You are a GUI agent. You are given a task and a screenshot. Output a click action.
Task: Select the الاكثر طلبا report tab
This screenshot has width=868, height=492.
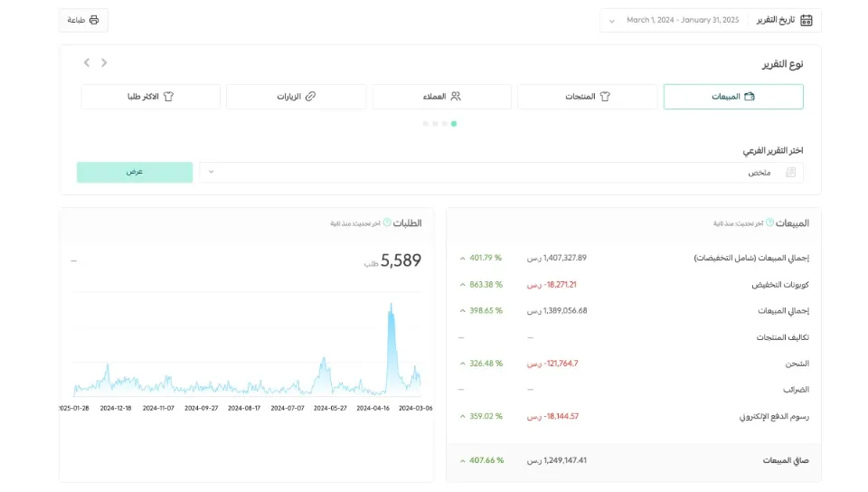151,96
